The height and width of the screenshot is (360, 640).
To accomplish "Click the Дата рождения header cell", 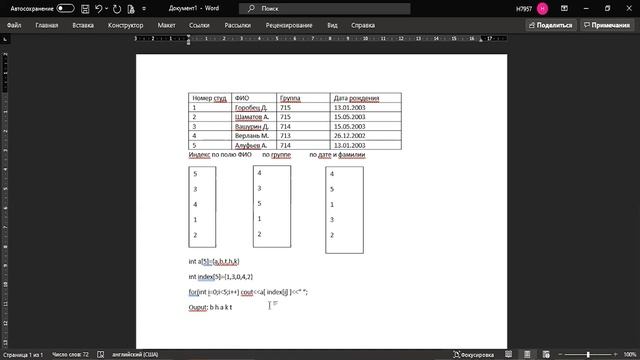I will 366,98.
